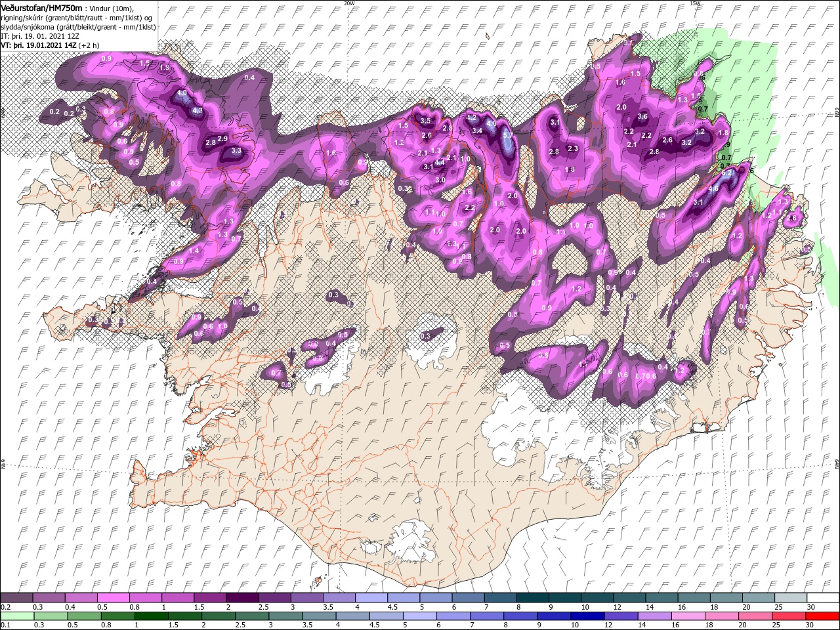Click the lower legend swatch between 25 and 30

[788, 616]
